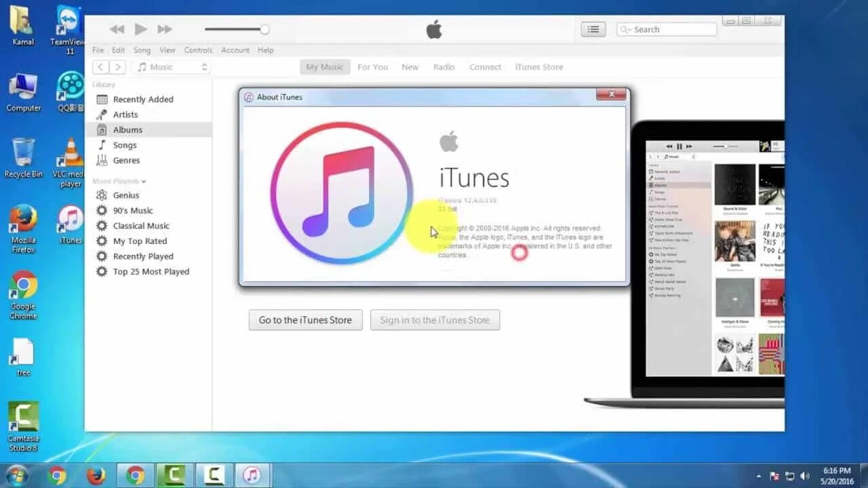Open the list view icon near search

(x=593, y=29)
